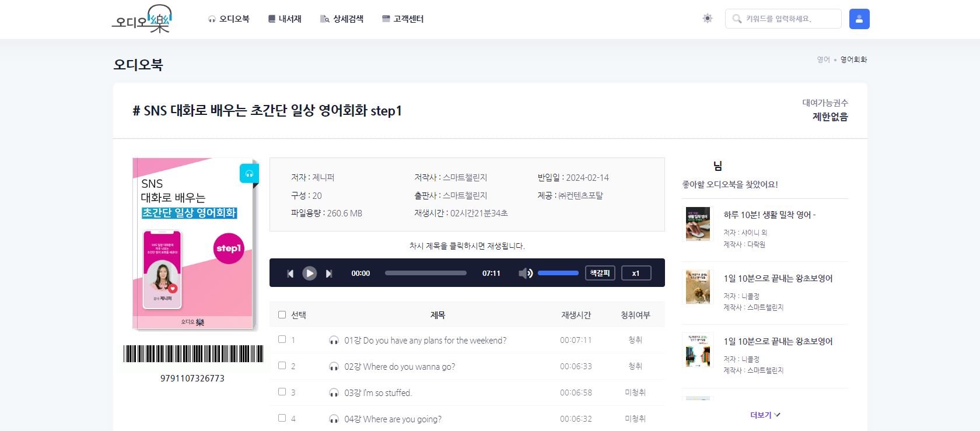Go to the 영어 breadcrumb link
Viewport: 980px width, 431px height.
[823, 59]
